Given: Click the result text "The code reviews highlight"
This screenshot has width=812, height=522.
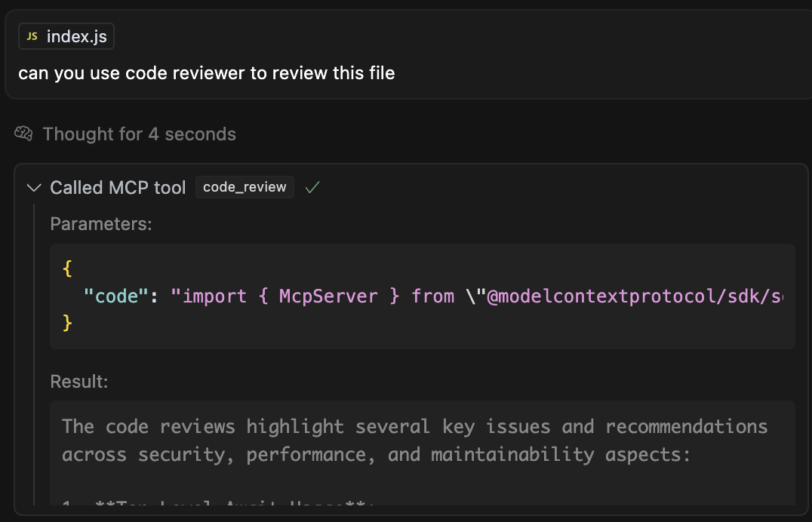Looking at the screenshot, I should click(x=415, y=427).
